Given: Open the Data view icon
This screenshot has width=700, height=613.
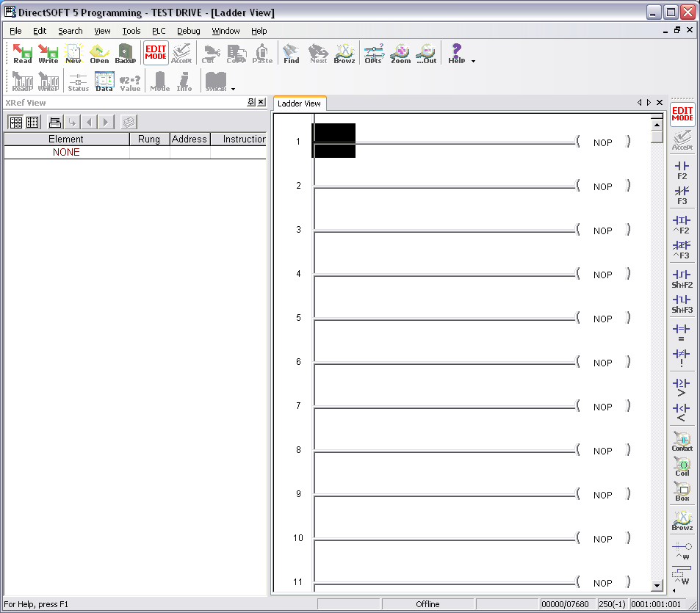Looking at the screenshot, I should click(x=104, y=81).
